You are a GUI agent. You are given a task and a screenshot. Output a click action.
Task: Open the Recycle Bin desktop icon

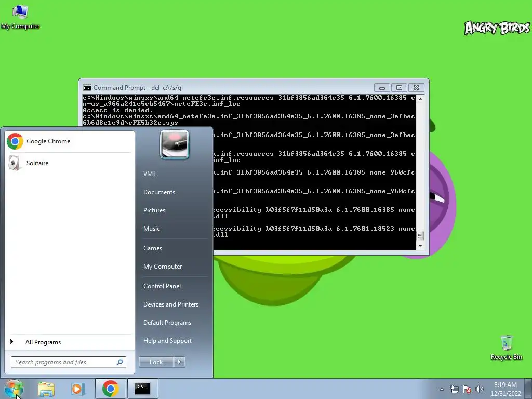click(506, 348)
